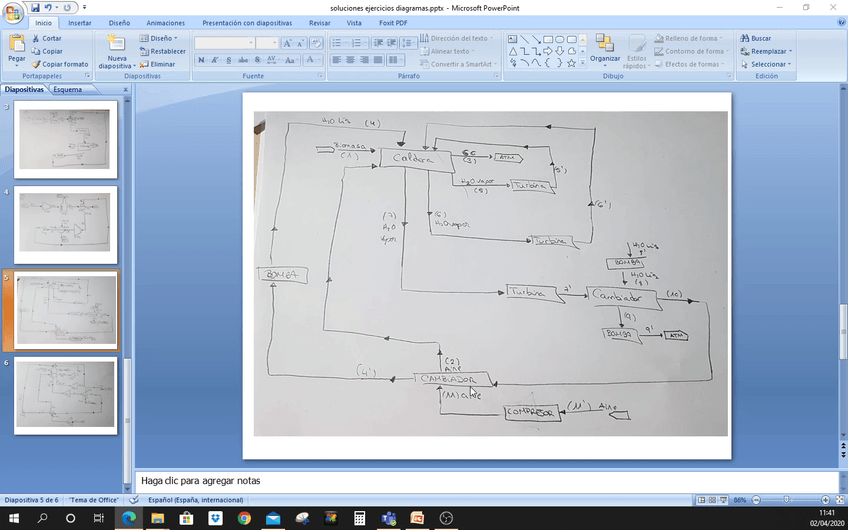Align text to the right

[364, 60]
